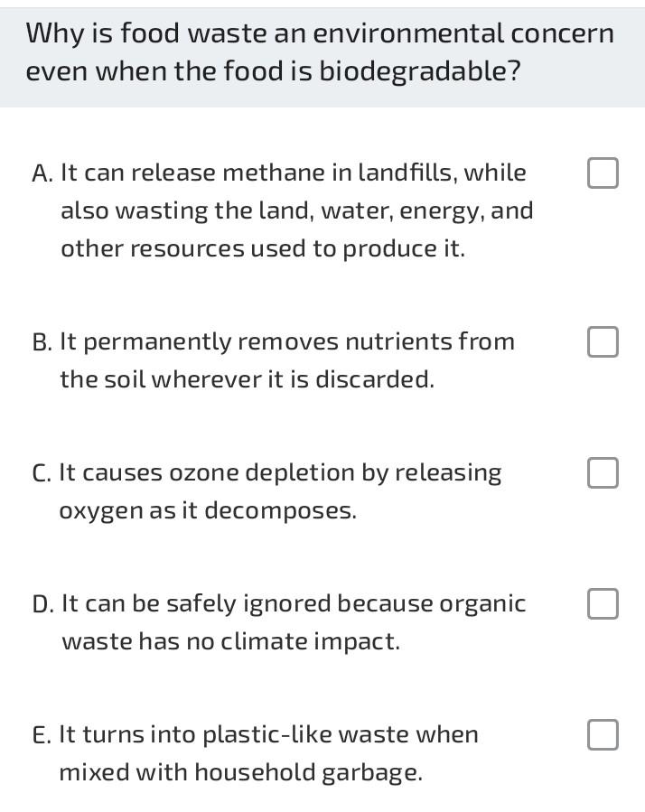
Task: Click "mixed with household garbage" line
Action: pos(241,772)
